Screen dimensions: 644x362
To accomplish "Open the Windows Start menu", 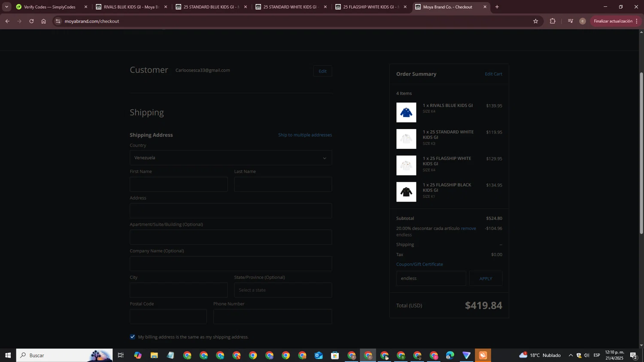I will click(x=8, y=355).
